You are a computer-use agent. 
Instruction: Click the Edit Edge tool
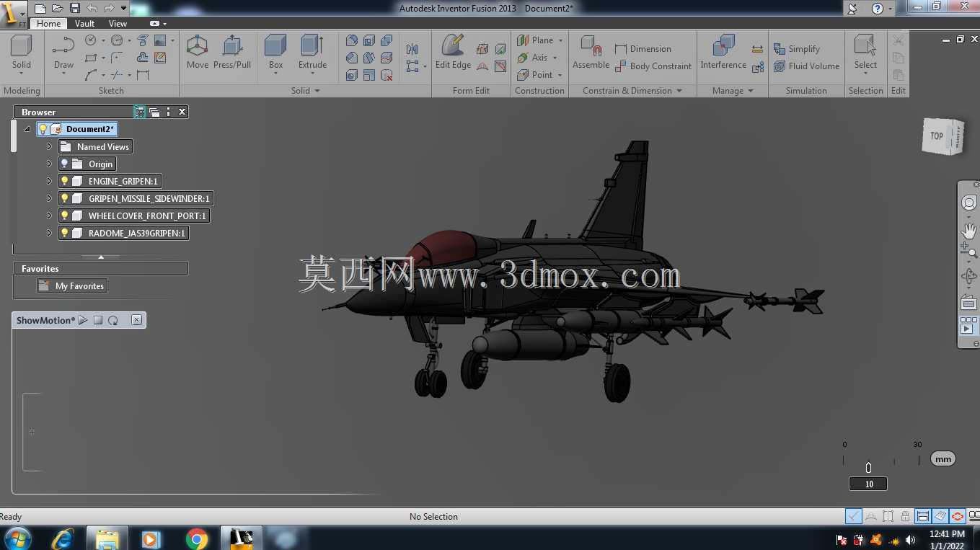tap(453, 53)
